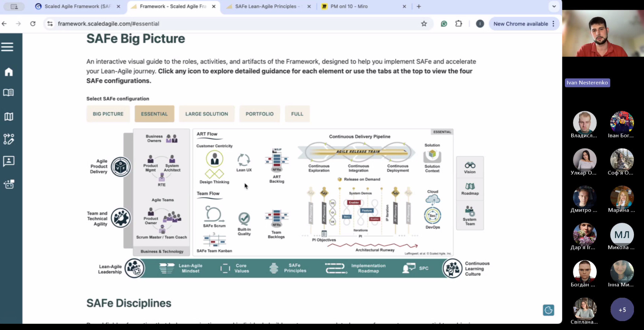
Task: Click the Home icon in the left sidebar
Action: click(x=9, y=72)
